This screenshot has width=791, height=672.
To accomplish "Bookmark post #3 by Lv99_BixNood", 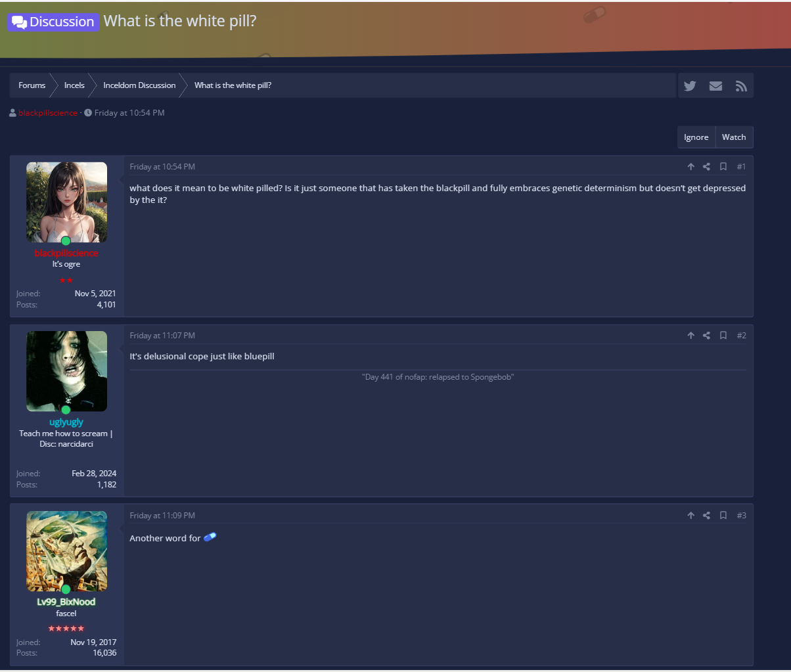I will click(x=723, y=516).
